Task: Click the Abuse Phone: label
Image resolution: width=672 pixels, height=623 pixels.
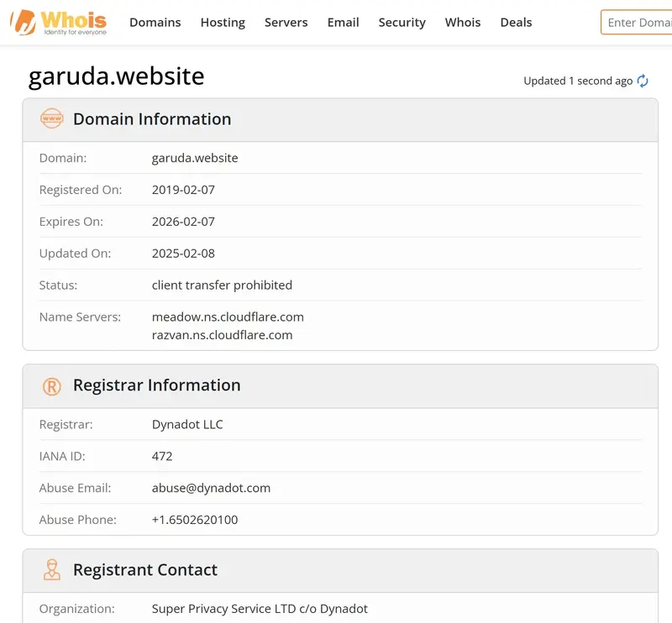Action: [78, 520]
